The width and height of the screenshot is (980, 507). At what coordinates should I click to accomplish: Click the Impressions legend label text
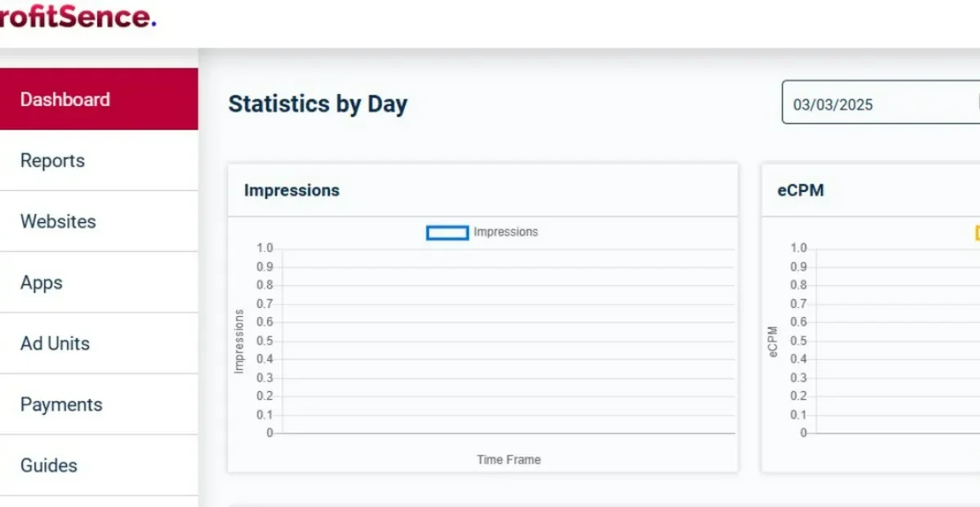(506, 232)
